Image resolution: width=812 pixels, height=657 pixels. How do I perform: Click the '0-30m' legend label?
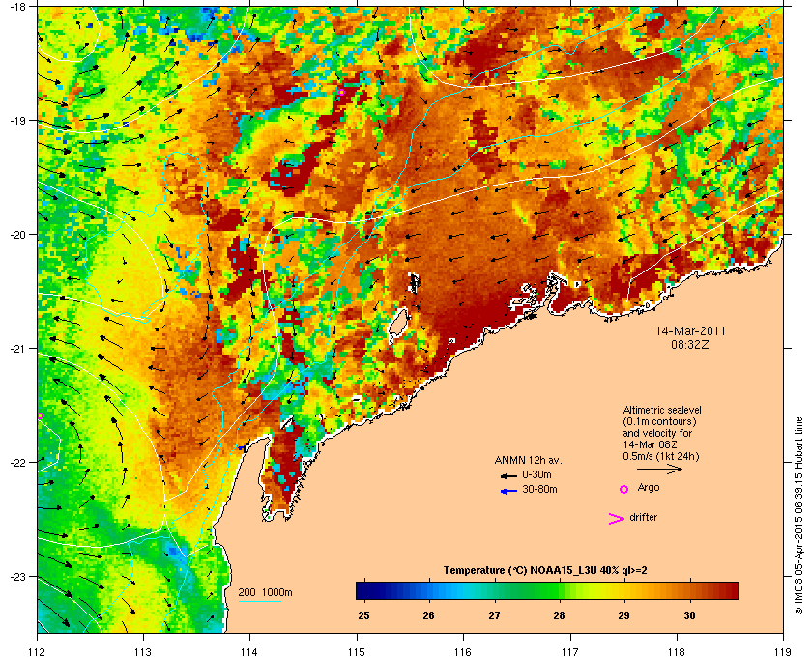click(x=536, y=474)
